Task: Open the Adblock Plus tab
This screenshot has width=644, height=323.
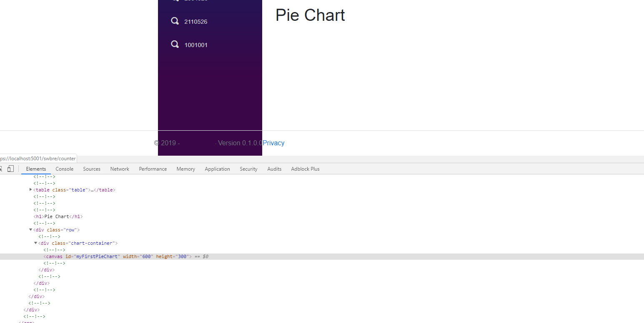Action: (305, 169)
